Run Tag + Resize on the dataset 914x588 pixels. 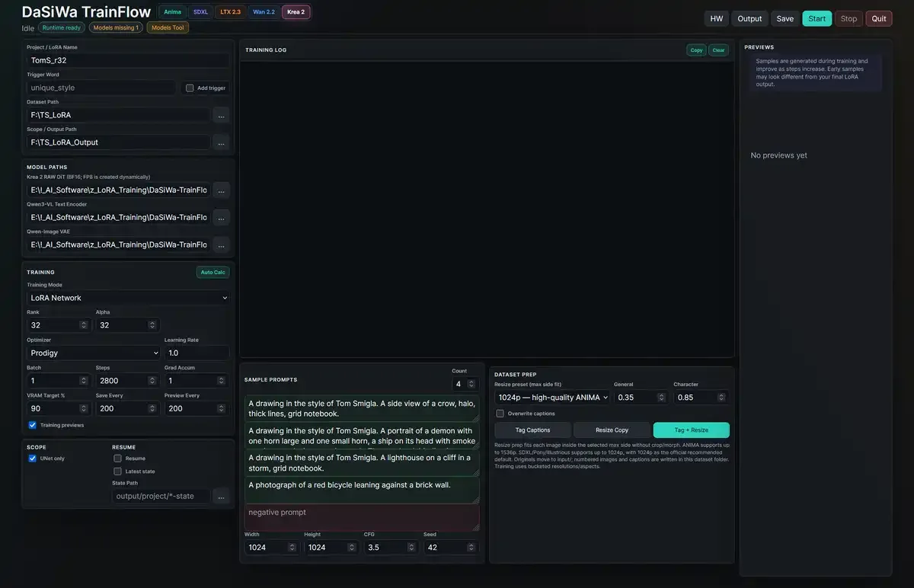tap(692, 430)
